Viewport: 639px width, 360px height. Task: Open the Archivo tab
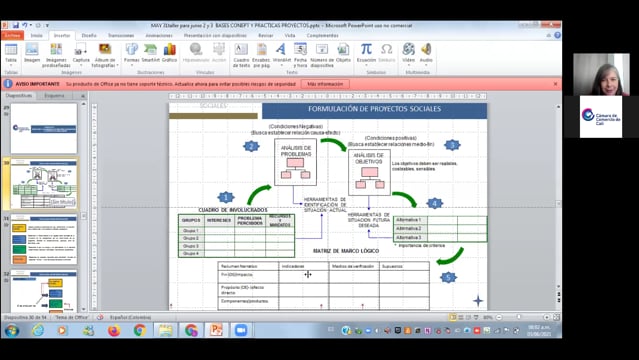[12, 35]
